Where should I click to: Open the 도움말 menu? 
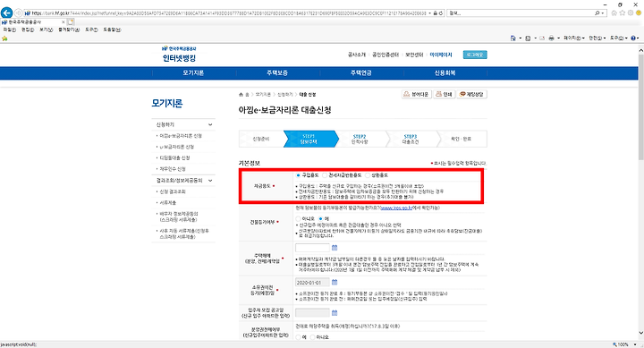(x=112, y=30)
